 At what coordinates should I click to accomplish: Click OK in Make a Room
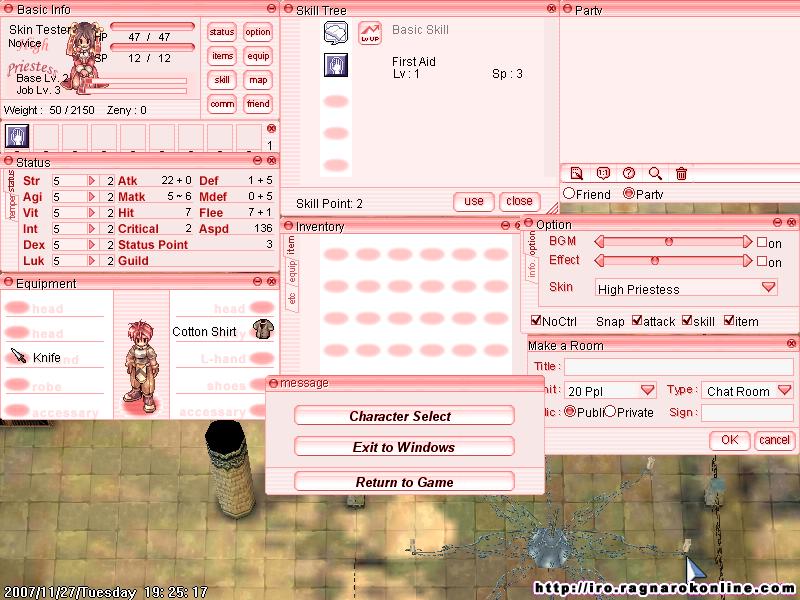tap(730, 440)
